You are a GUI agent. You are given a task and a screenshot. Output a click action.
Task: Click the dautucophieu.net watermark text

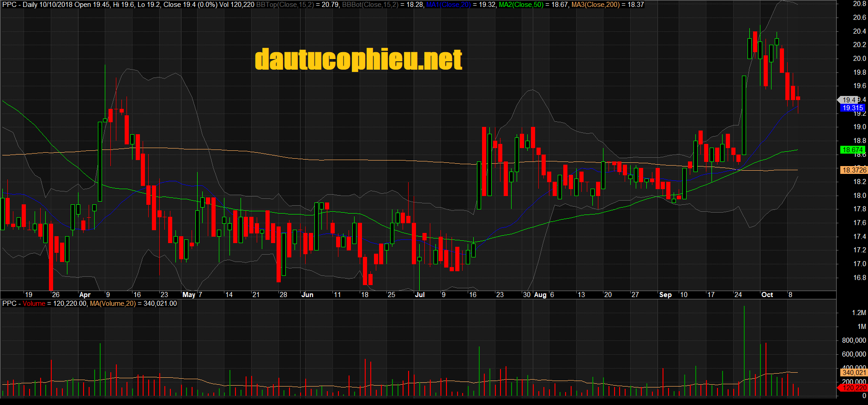click(x=358, y=60)
